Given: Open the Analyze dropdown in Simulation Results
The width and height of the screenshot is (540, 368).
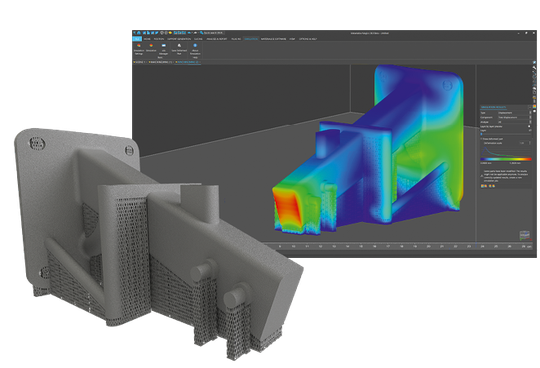Looking at the screenshot, I should coord(515,122).
